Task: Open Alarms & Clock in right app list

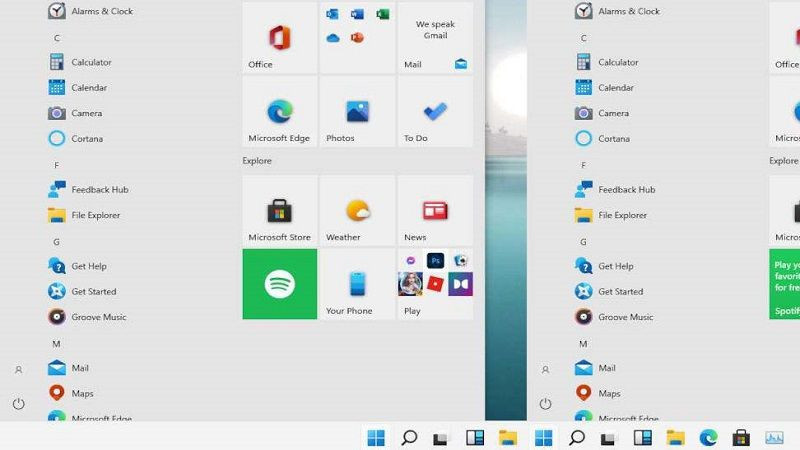Action: coord(617,11)
